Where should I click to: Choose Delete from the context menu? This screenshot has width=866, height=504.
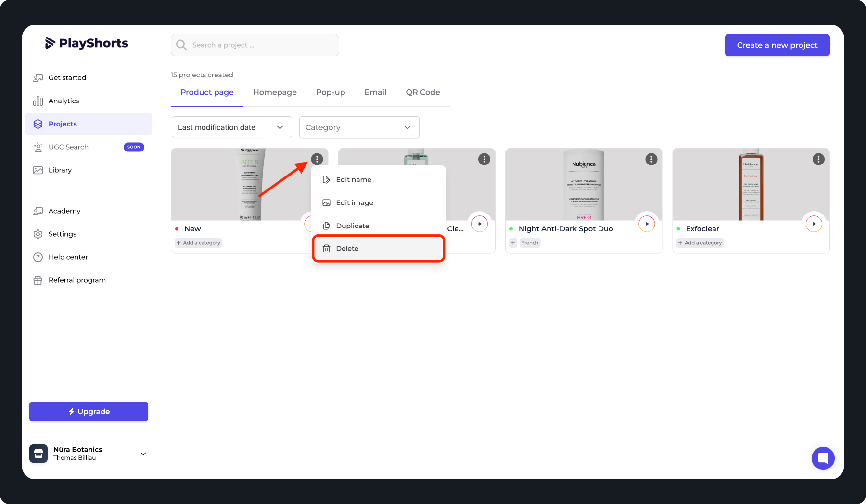379,249
